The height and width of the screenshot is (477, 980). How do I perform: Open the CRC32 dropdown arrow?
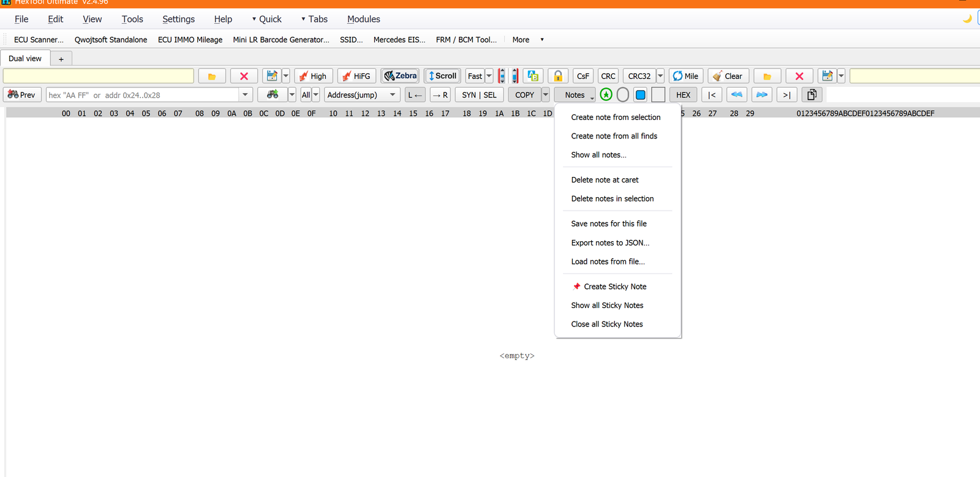pos(660,76)
